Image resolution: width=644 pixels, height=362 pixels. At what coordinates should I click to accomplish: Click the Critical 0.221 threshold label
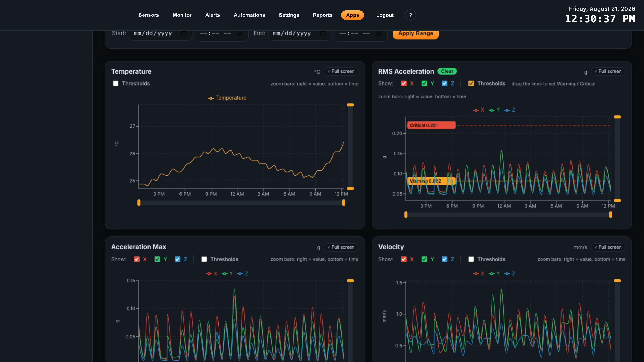tap(431, 125)
